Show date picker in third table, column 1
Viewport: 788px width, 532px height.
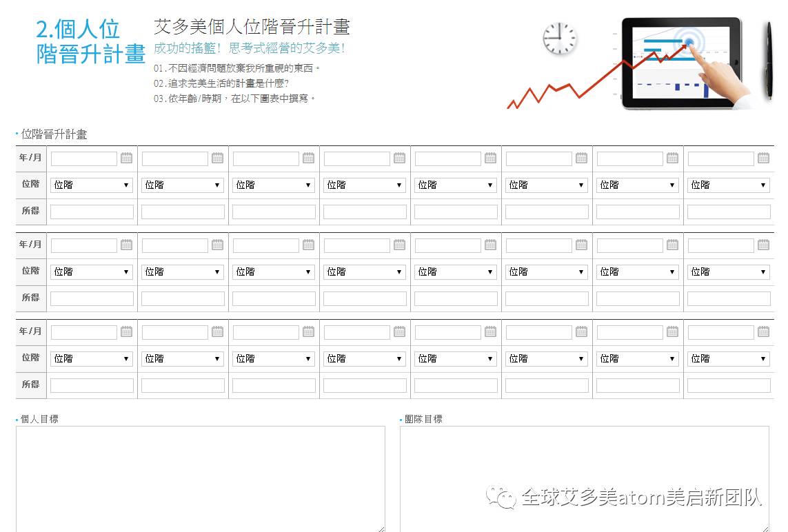pos(127,331)
